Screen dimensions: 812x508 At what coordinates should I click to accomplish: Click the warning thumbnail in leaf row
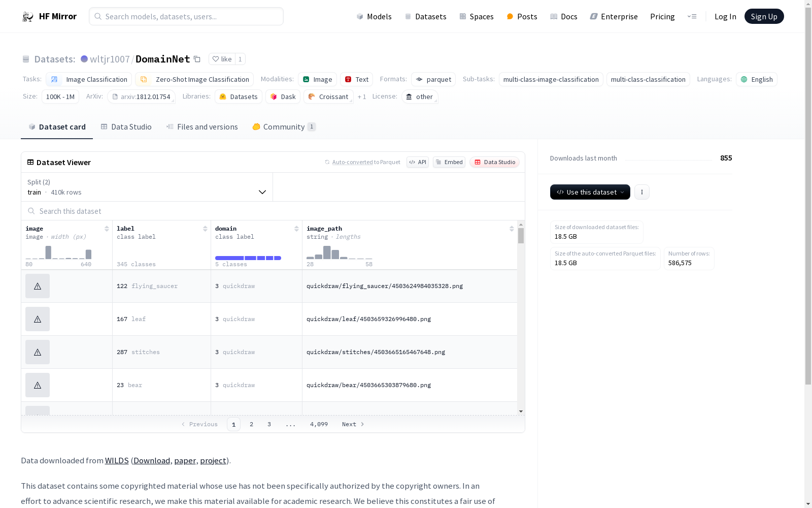38,319
